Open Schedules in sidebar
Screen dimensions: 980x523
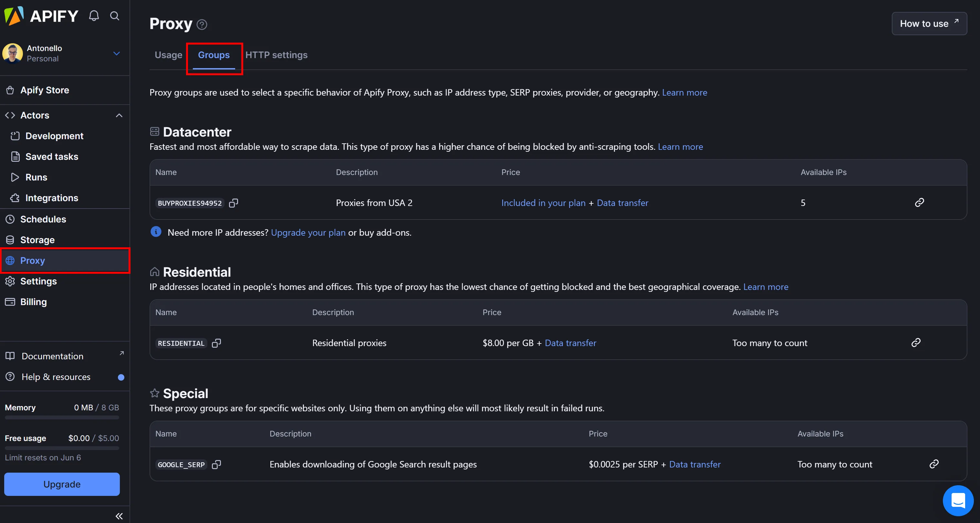[65, 219]
